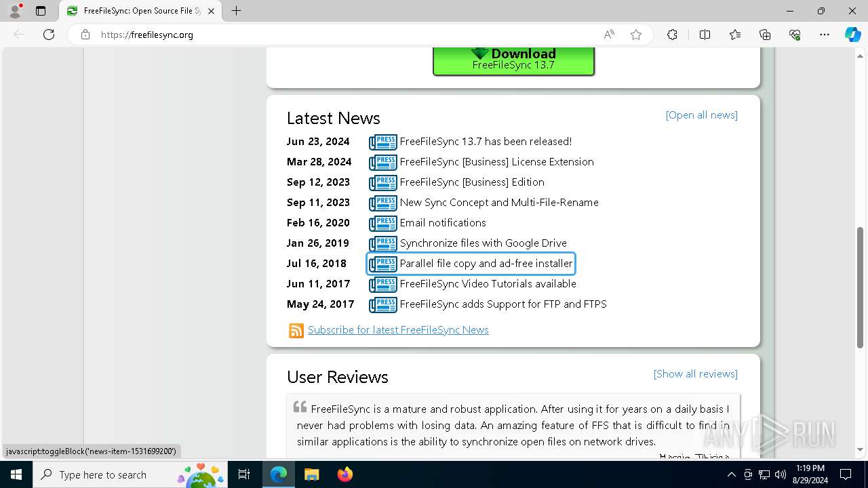
Task: Open the Edge profile icon
Action: click(x=15, y=11)
